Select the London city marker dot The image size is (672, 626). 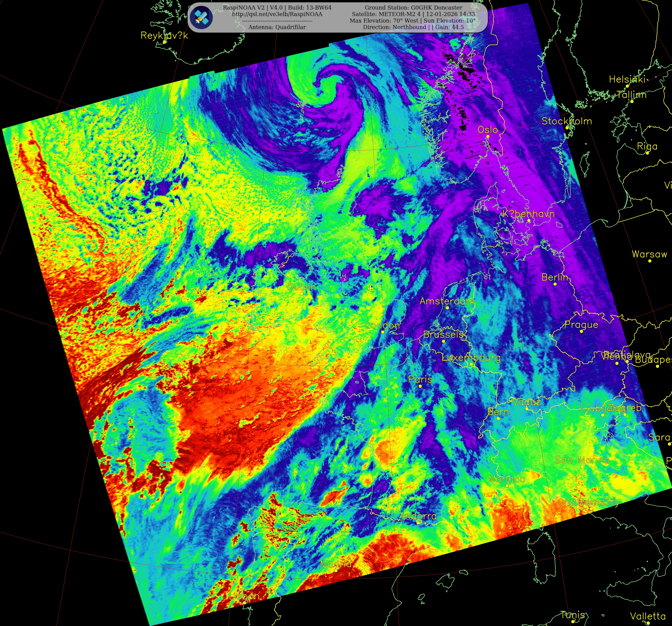click(x=383, y=332)
